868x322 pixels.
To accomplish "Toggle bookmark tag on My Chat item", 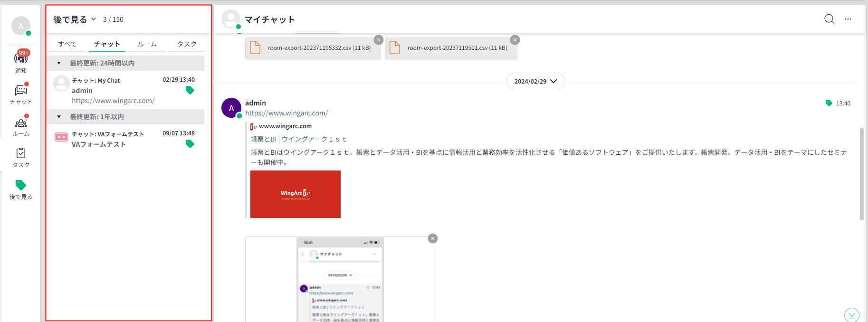I will tap(190, 90).
